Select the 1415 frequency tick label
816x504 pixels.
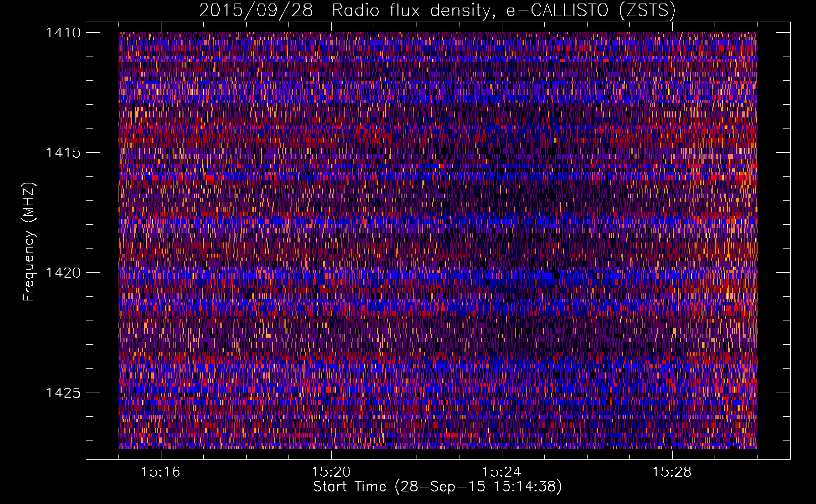[x=63, y=153]
